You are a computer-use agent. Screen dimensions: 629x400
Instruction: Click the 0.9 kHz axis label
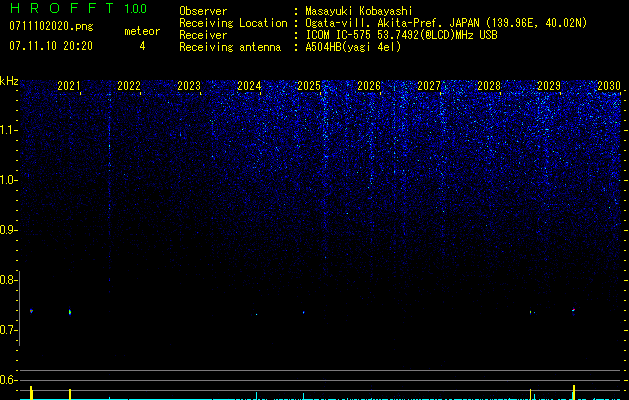[8, 230]
